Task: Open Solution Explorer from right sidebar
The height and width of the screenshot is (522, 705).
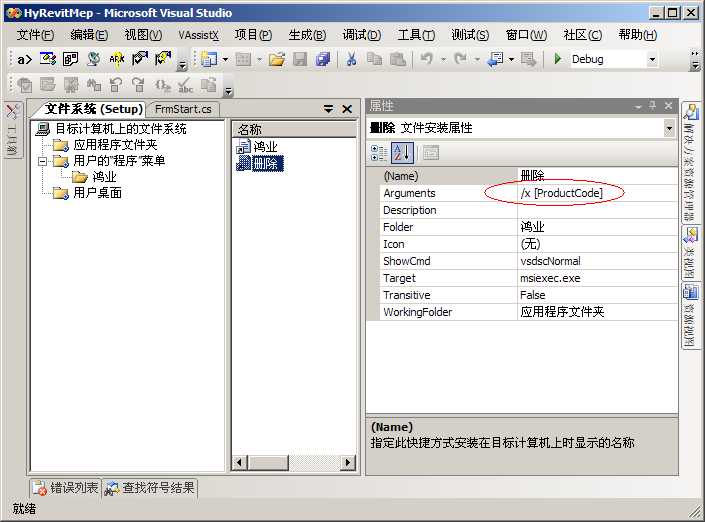Action: (690, 162)
